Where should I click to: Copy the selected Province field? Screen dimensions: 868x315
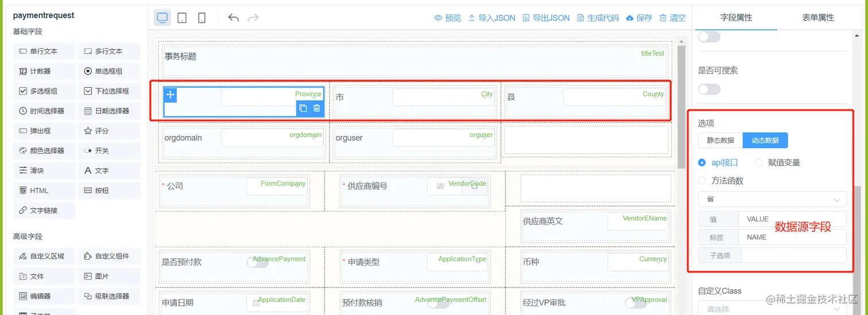[x=303, y=108]
